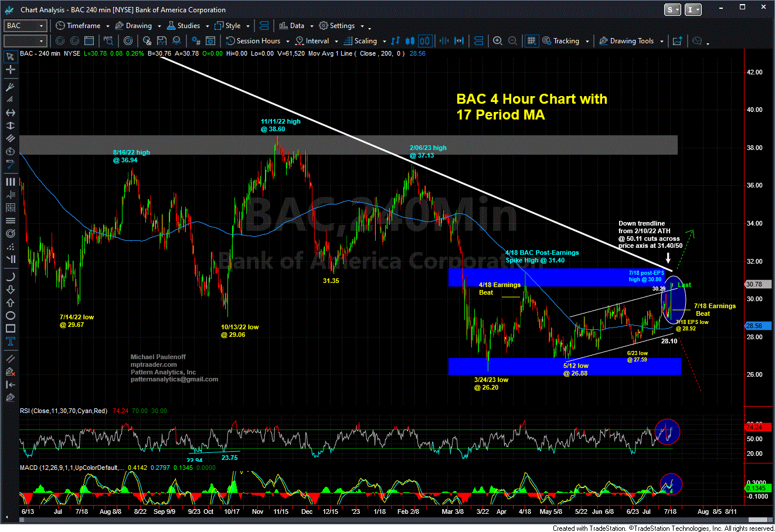This screenshot has width=775, height=532.
Task: Expand the Style dropdown arrow
Action: tap(248, 26)
